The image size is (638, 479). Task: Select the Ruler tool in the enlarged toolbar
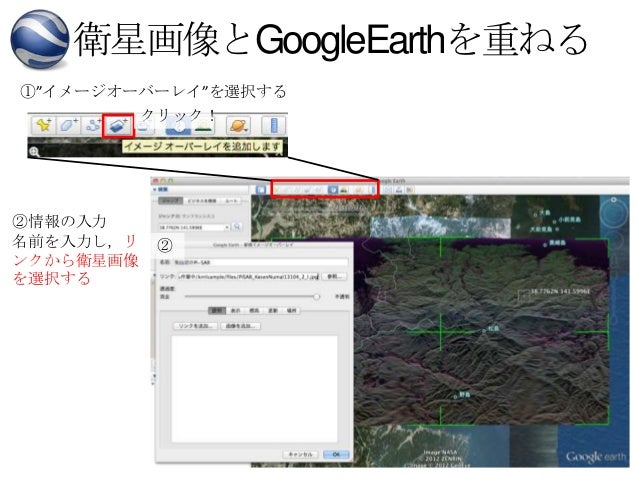coord(273,125)
